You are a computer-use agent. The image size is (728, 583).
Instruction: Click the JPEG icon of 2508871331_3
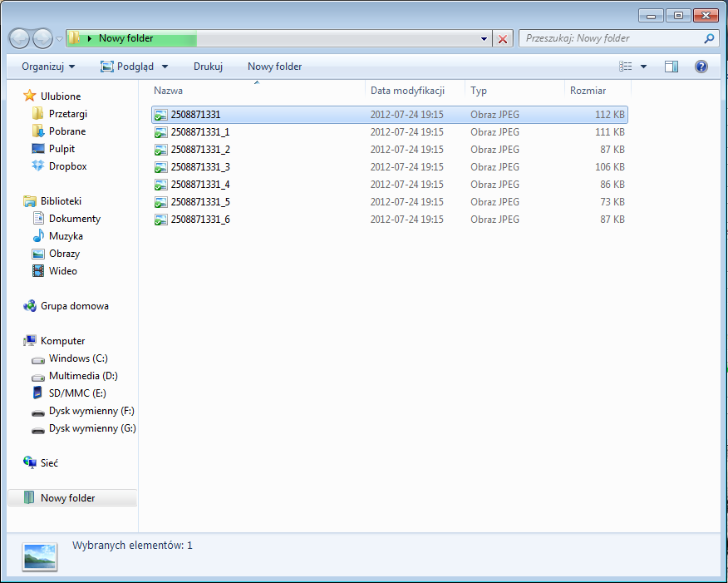(x=160, y=167)
